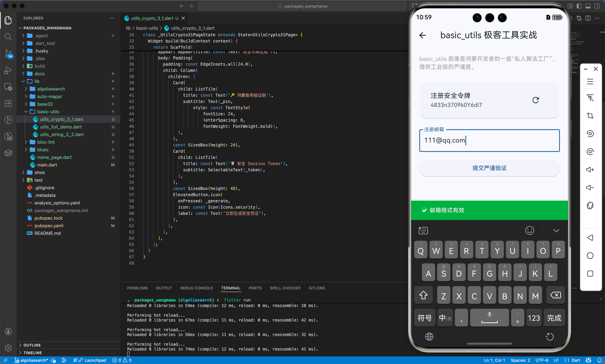
Task: Click emulator volume up icon
Action: [590, 170]
